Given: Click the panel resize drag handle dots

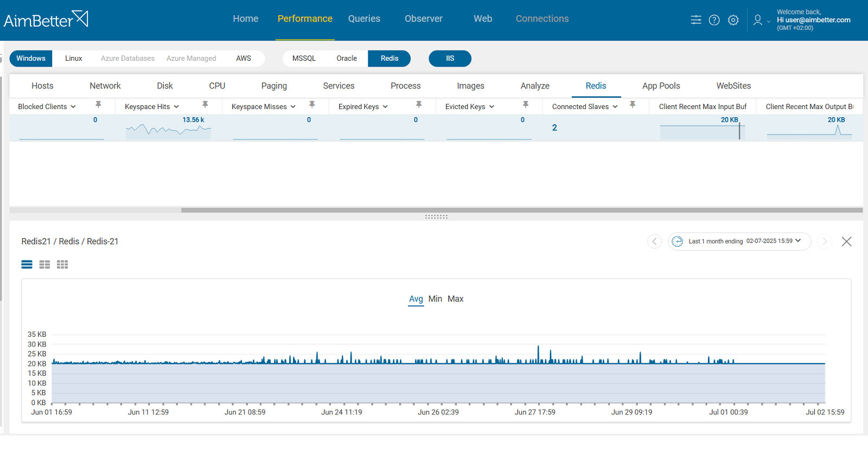Looking at the screenshot, I should point(436,216).
